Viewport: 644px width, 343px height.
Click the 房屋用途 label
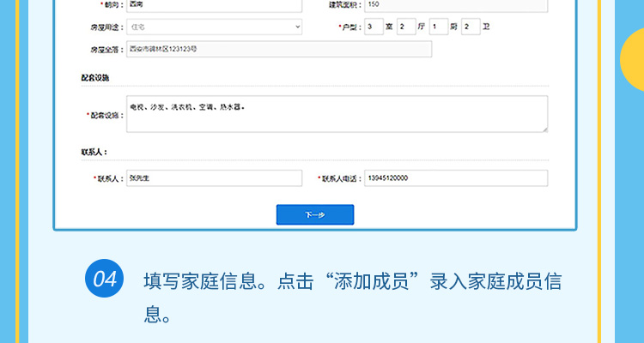point(106,27)
